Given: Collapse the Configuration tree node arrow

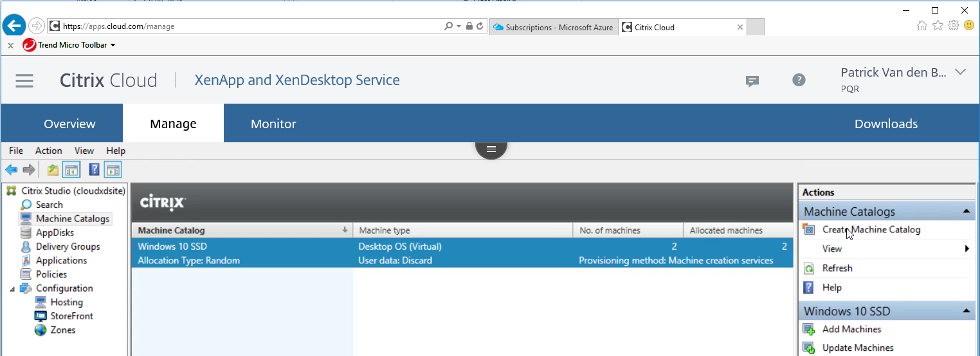Looking at the screenshot, I should coord(12,288).
